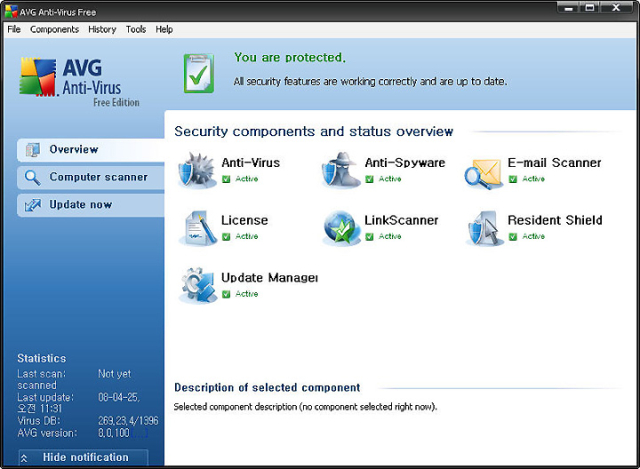
Task: Select the LinkScanner globe icon
Action: (341, 228)
